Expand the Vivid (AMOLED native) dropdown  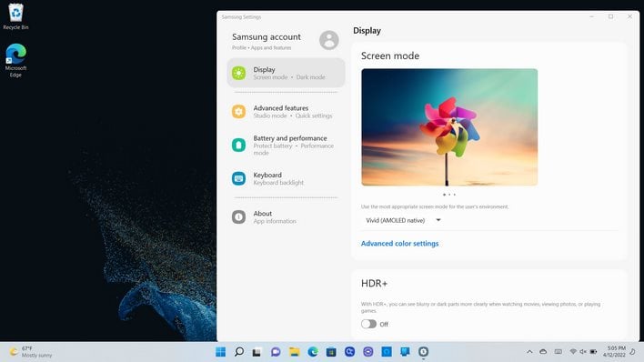pos(403,221)
